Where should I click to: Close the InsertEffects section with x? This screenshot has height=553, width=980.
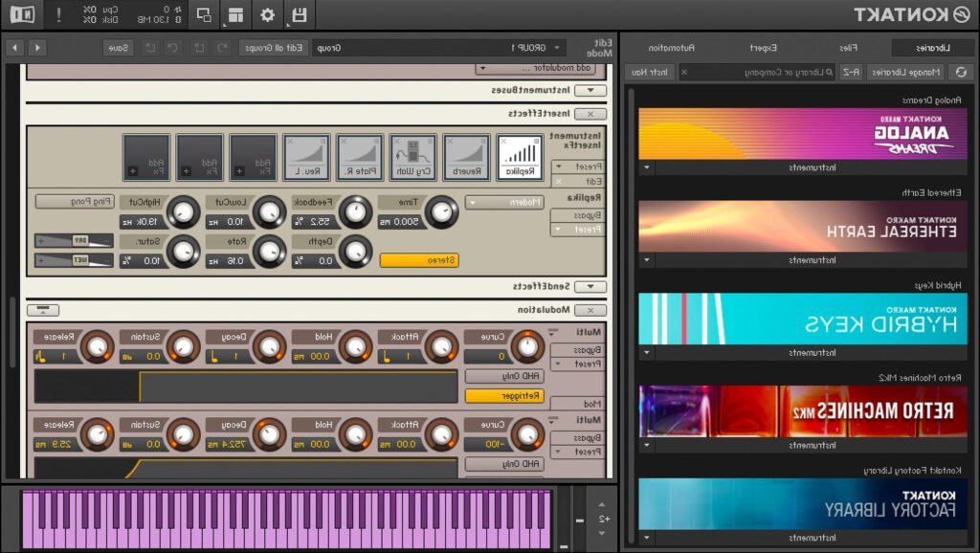[x=590, y=114]
